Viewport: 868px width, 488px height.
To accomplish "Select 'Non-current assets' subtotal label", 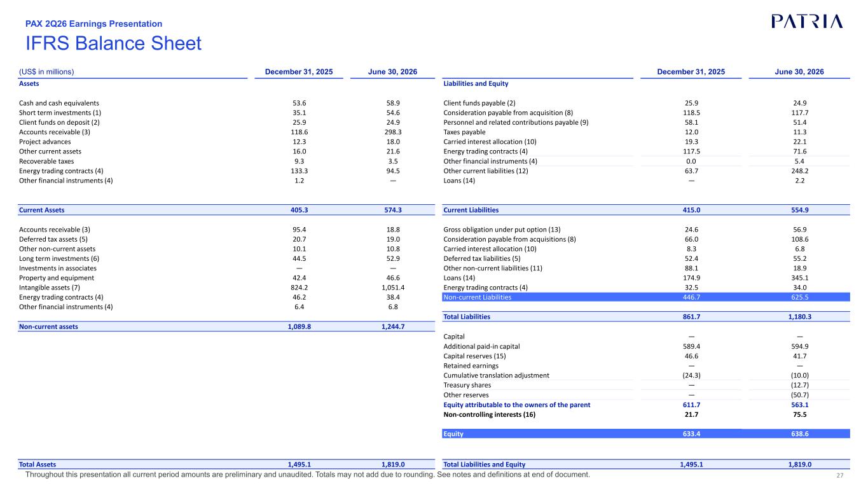I will point(49,326).
